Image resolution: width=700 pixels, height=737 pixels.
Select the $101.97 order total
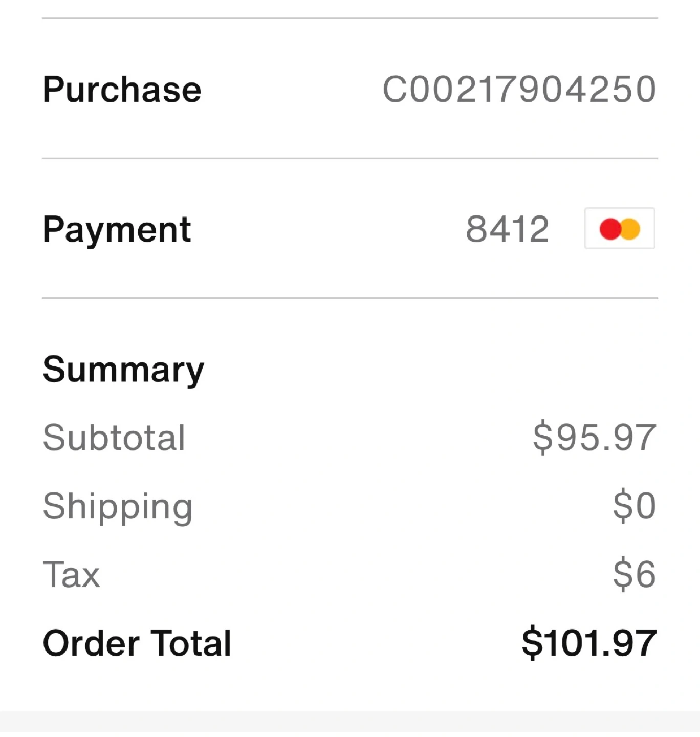[589, 643]
